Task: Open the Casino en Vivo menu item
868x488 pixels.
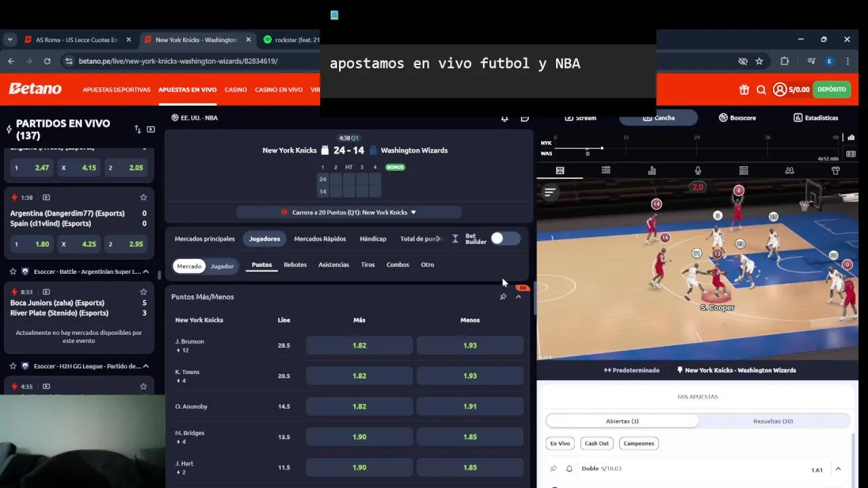Action: (x=279, y=89)
